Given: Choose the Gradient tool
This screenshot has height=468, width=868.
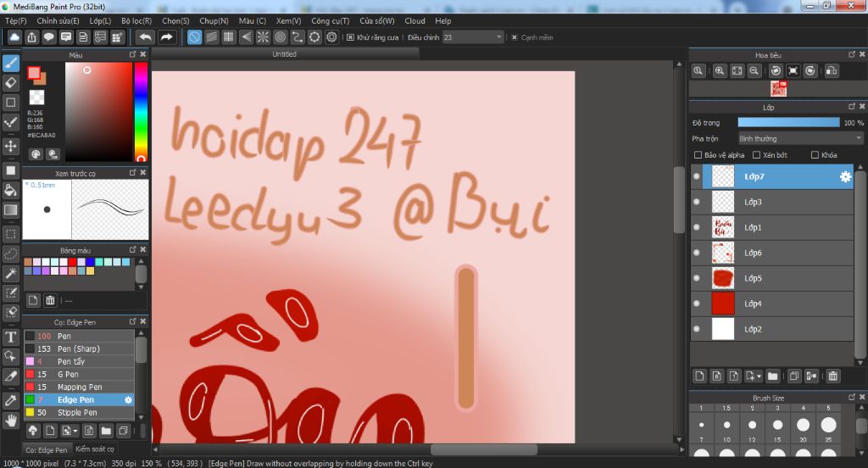Looking at the screenshot, I should pos(11,210).
